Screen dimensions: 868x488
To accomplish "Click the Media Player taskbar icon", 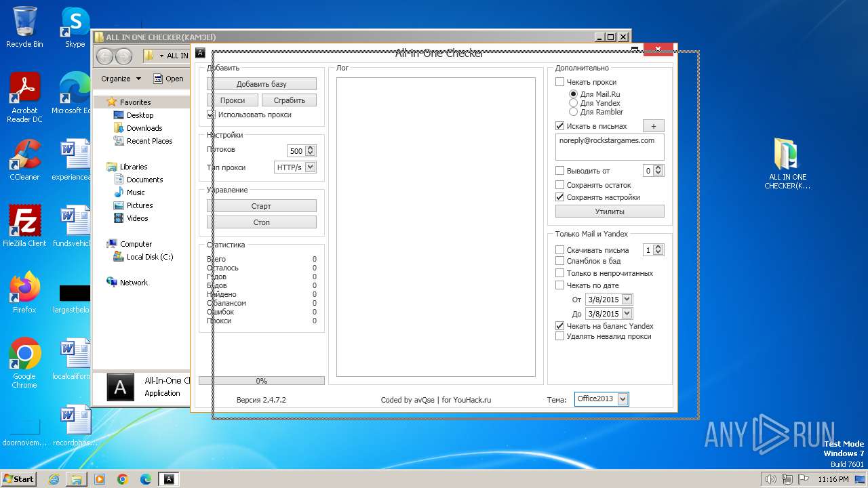I will click(100, 479).
